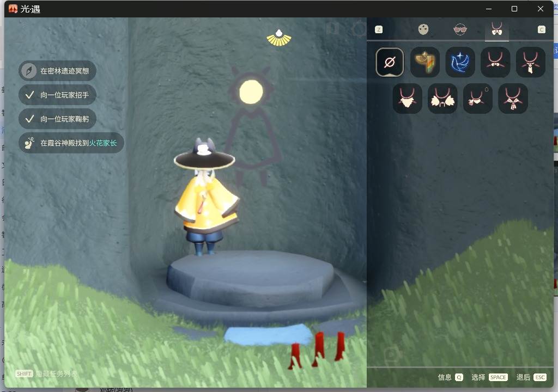Select the winged collar necklace
Viewport: 558px width, 392px height.
[442, 99]
